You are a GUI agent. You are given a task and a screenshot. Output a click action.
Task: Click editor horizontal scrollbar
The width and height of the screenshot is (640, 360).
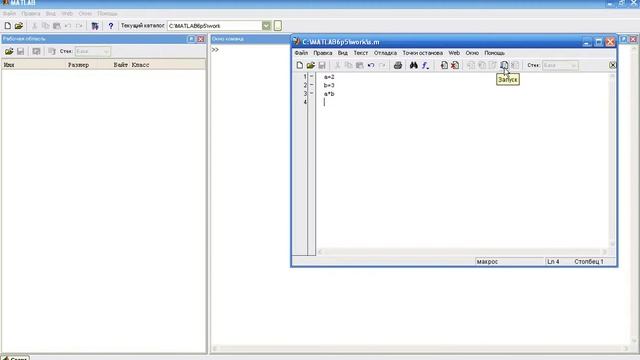coord(462,252)
